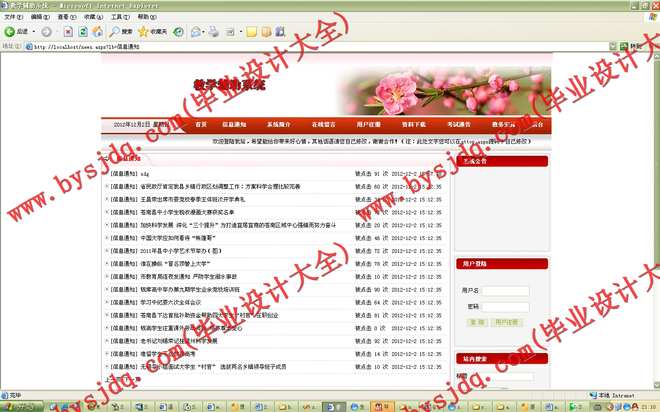The image size is (660, 412).
Task: Switch to the 在线留言 navigation tab
Action: 324,125
